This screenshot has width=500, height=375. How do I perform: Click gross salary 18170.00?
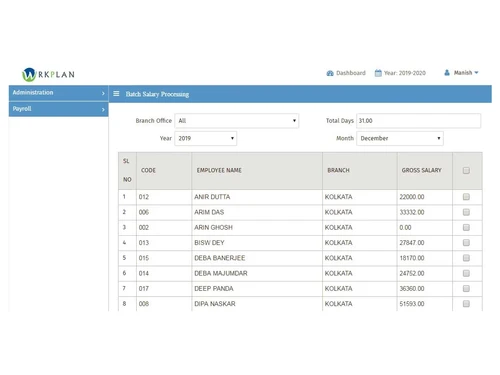tap(412, 258)
